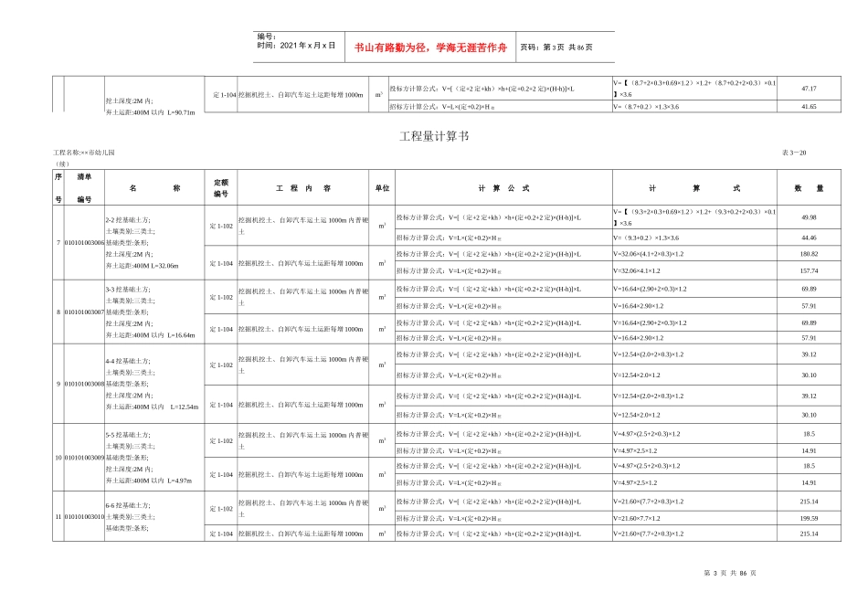Click the 清单编号 column header
Viewport: 868px width, 613px height.
(84, 188)
